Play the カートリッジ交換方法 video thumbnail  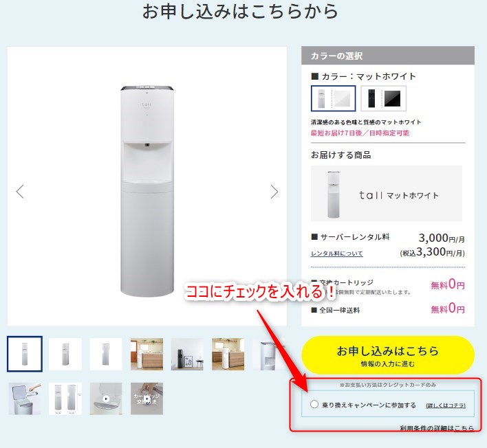coord(147,399)
